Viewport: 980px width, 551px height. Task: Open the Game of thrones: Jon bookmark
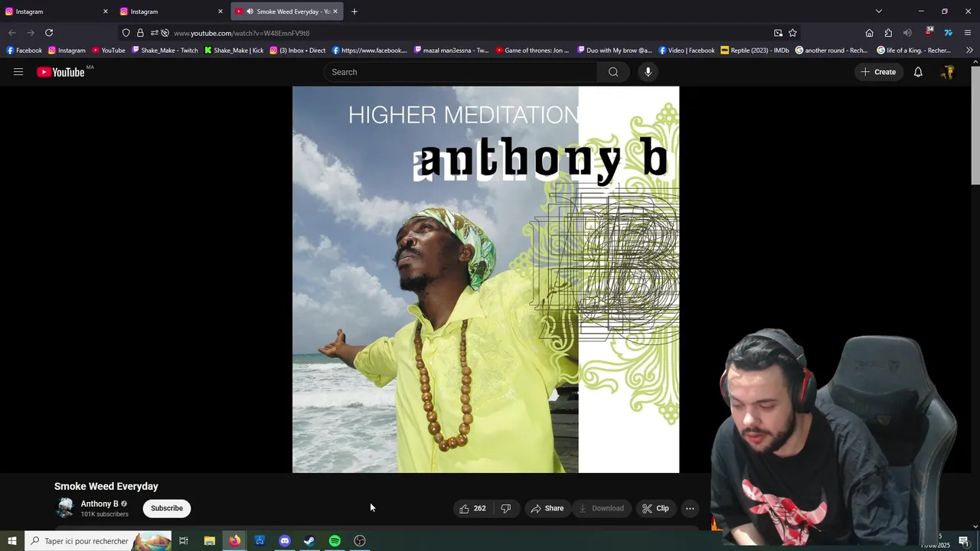(x=532, y=51)
